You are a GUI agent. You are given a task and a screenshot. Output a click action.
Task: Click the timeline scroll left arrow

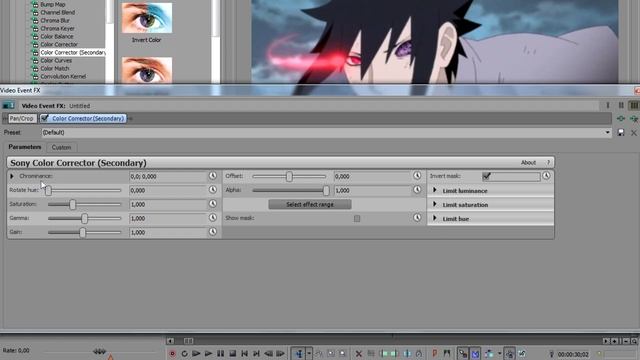click(171, 340)
